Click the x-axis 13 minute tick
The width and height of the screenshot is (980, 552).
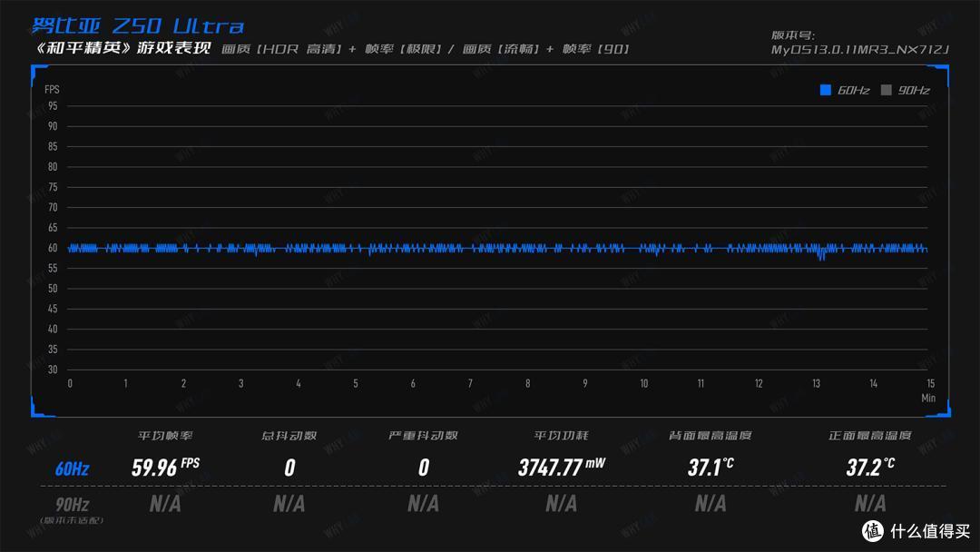[817, 384]
